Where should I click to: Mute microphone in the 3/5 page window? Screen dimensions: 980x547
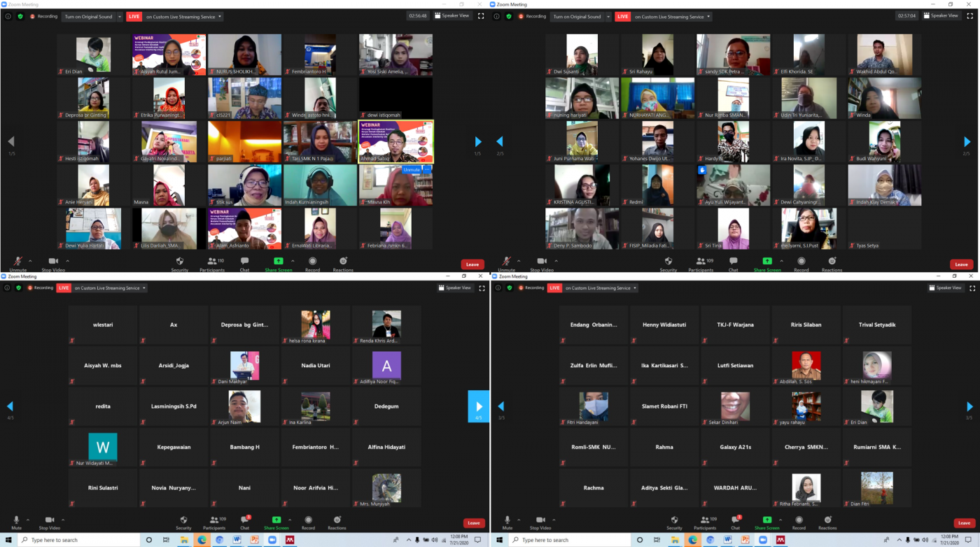tap(507, 522)
